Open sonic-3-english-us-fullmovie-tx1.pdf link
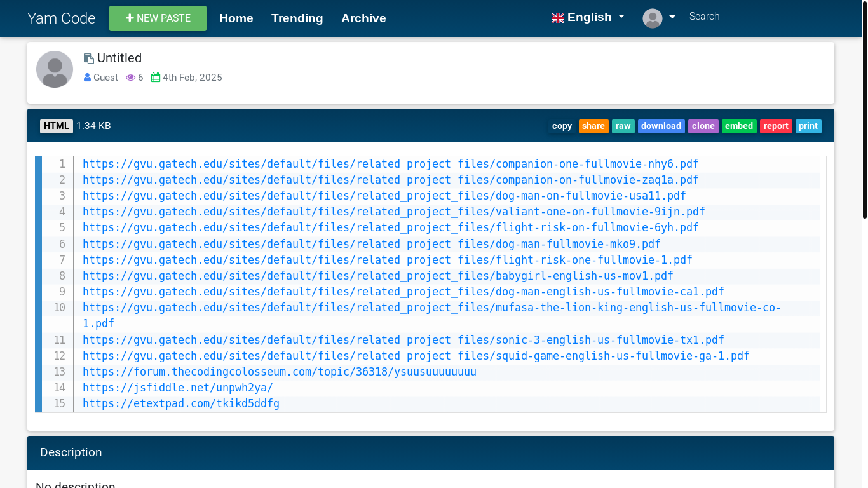The width and height of the screenshot is (868, 488). click(403, 340)
